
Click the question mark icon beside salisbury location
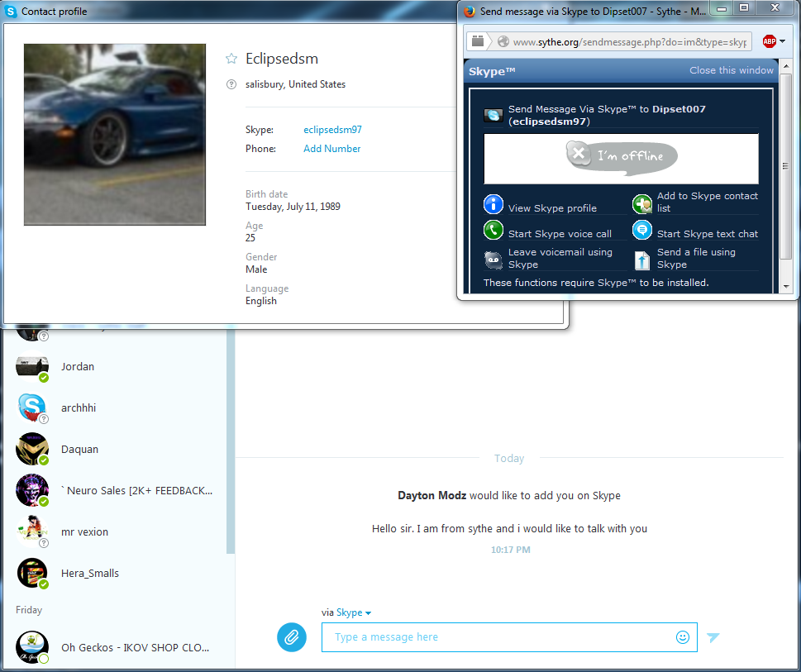231,84
